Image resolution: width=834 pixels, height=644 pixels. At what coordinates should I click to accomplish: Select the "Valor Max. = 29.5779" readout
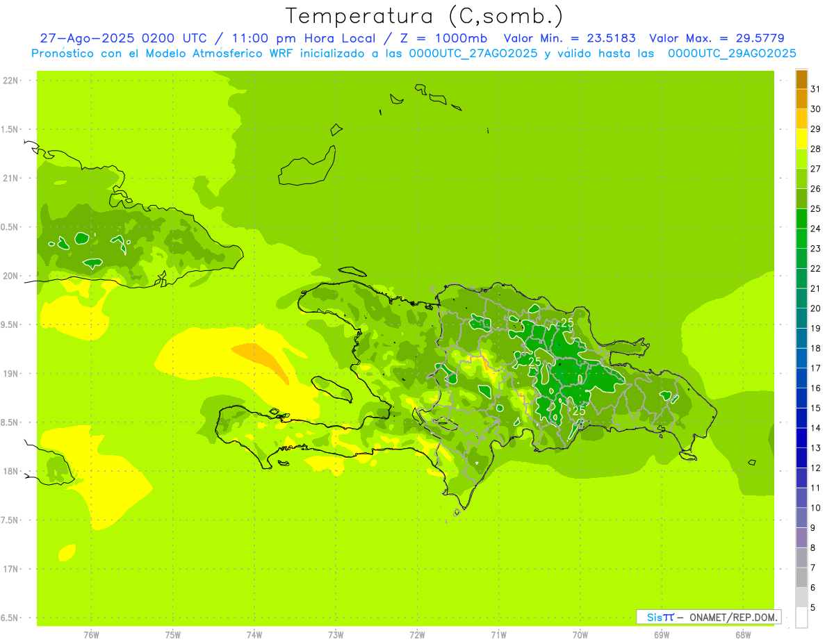717,38
